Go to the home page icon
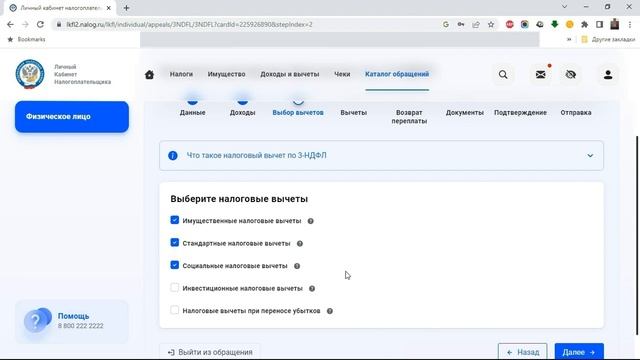The image size is (640, 360). (x=149, y=75)
